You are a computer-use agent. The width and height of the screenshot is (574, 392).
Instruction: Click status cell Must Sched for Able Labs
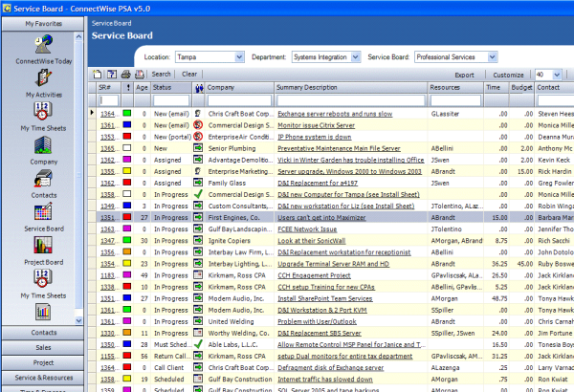(x=173, y=344)
